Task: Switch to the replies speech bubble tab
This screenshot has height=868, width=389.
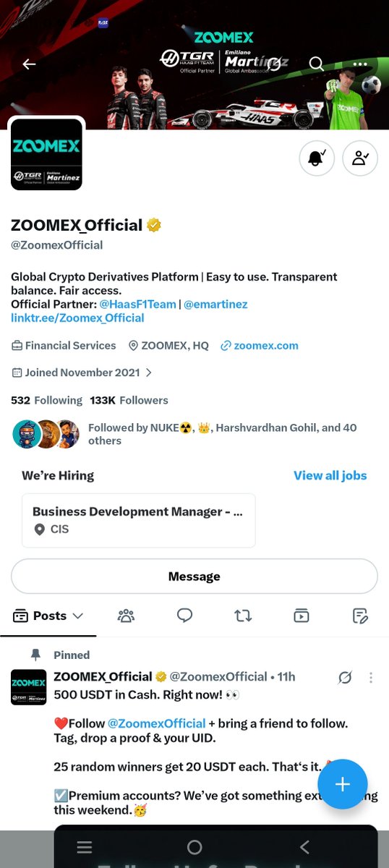Action: [184, 616]
